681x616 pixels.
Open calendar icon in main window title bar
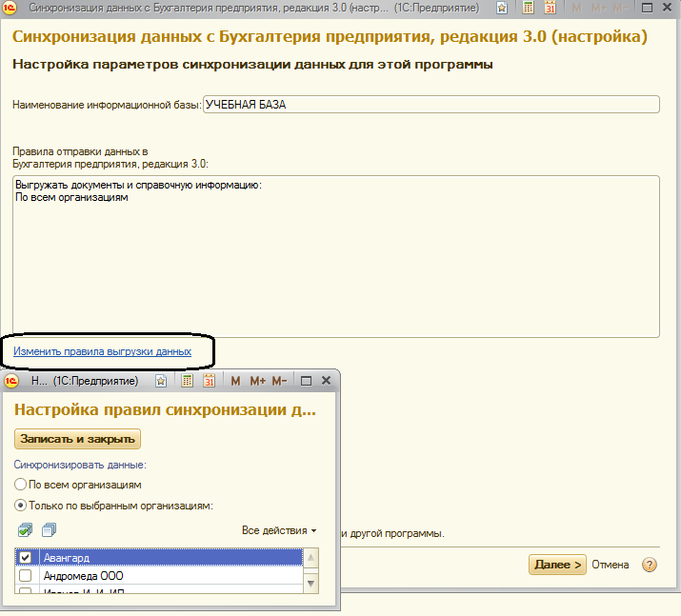[550, 8]
